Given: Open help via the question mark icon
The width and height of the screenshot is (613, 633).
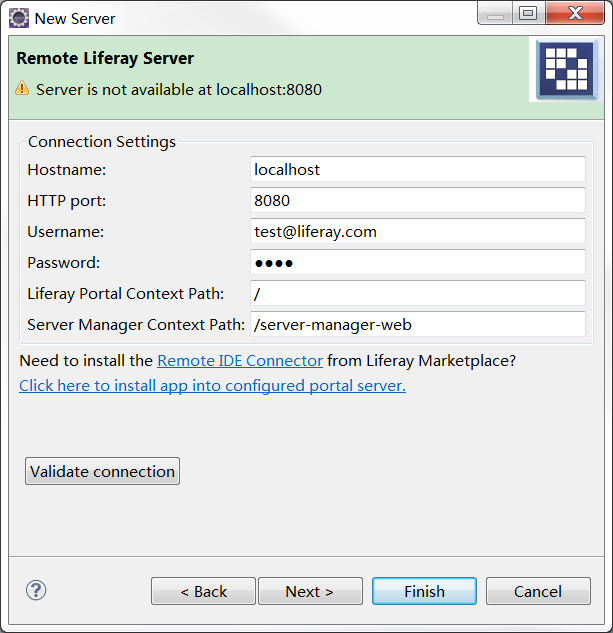Looking at the screenshot, I should click(36, 590).
